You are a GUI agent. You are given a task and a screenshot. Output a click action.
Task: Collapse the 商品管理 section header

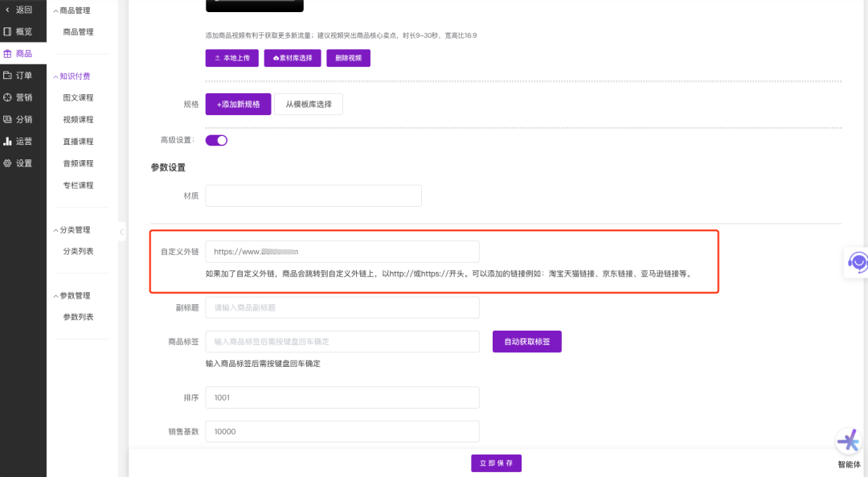pyautogui.click(x=72, y=10)
